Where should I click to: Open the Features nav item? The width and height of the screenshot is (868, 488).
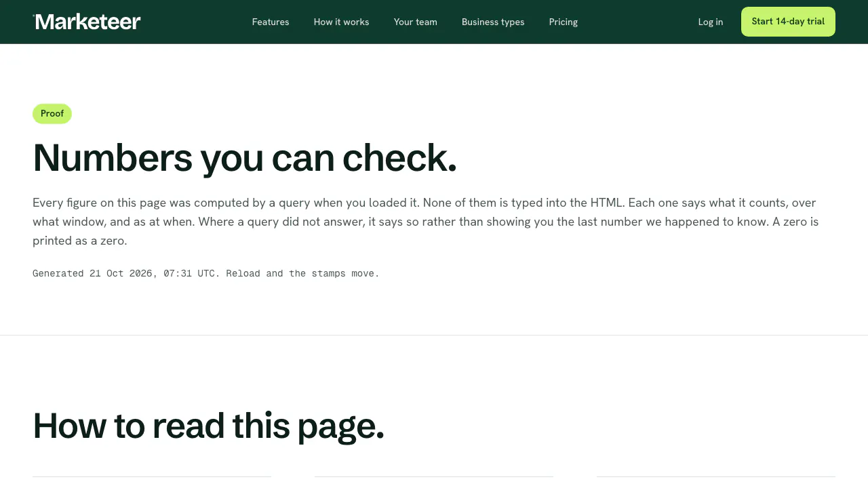click(271, 22)
